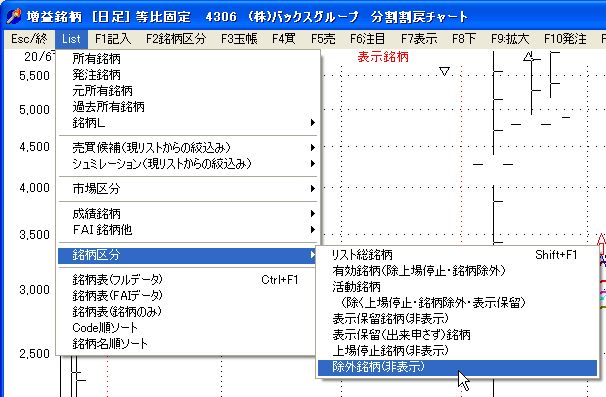Select 除外銘柄(非表示) highlighted entry
Viewport: 606px width, 397px height.
458,367
